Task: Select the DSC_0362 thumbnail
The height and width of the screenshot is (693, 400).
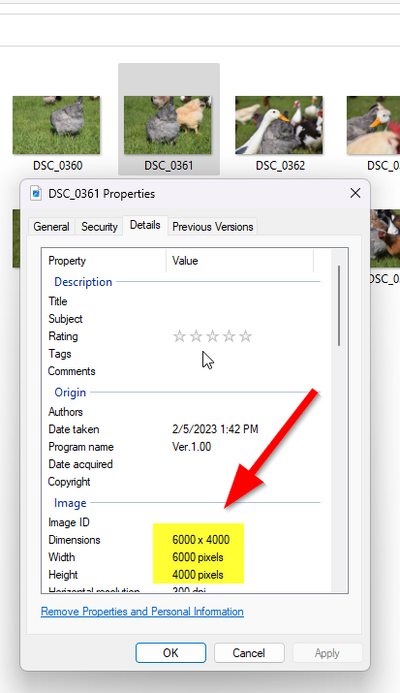Action: pyautogui.click(x=279, y=126)
